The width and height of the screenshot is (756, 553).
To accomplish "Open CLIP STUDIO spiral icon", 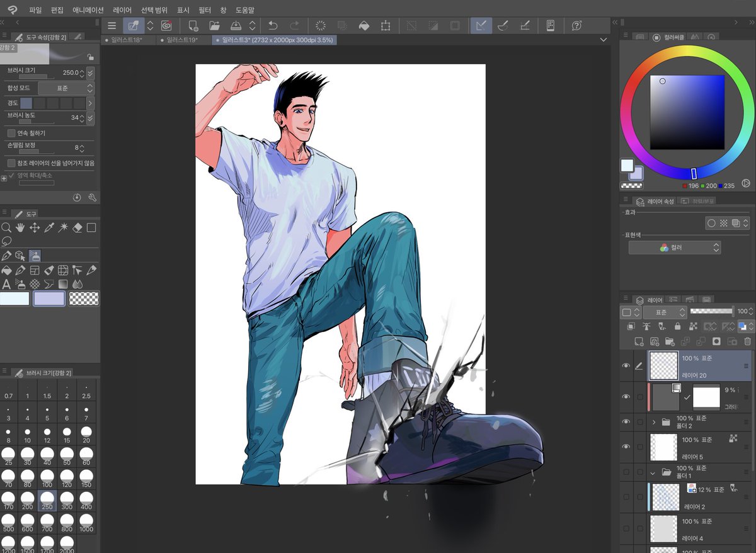I will pyautogui.click(x=166, y=25).
